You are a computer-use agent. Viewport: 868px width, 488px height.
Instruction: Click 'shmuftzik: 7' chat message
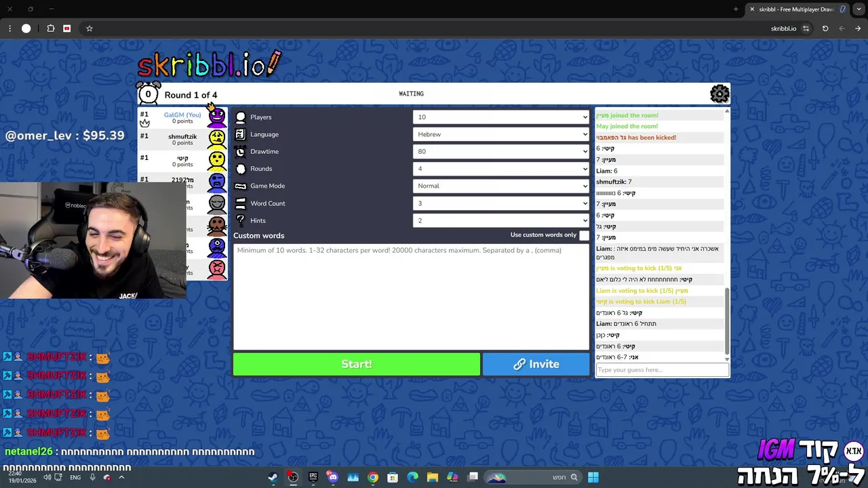[614, 182]
